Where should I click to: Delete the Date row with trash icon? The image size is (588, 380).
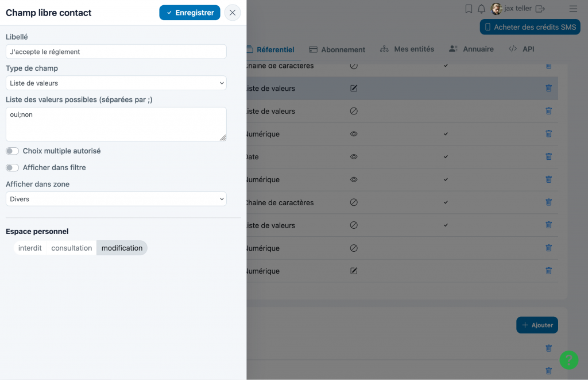coord(548,156)
